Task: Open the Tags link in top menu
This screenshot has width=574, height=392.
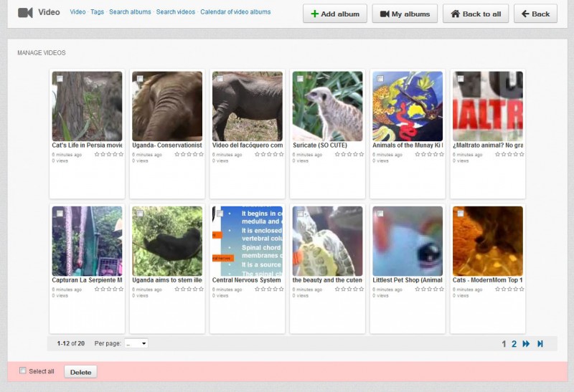Action: pos(97,11)
